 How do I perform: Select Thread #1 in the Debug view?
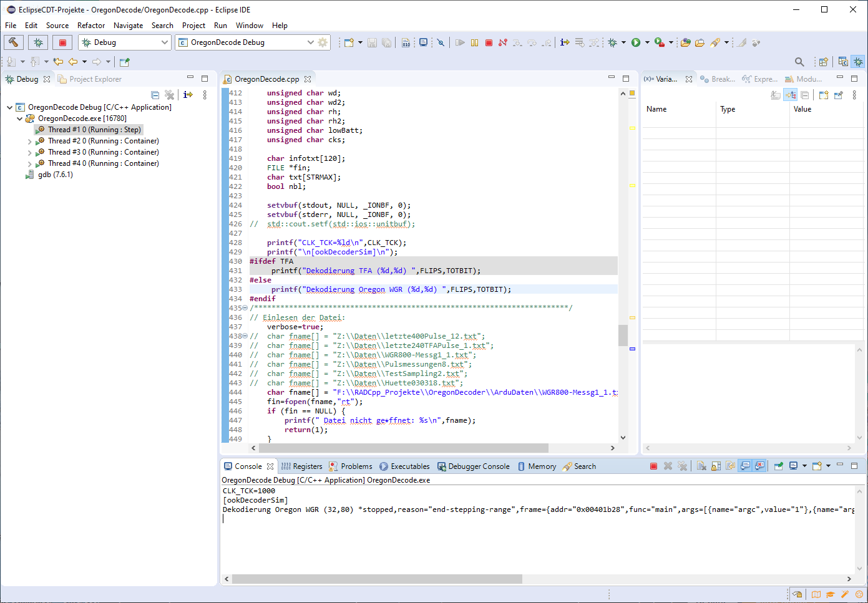94,130
